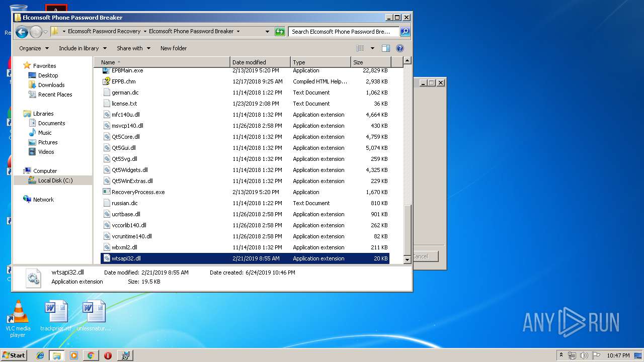Click the taskbar clock showing 10:47 PM
The image size is (644, 362).
618,355
